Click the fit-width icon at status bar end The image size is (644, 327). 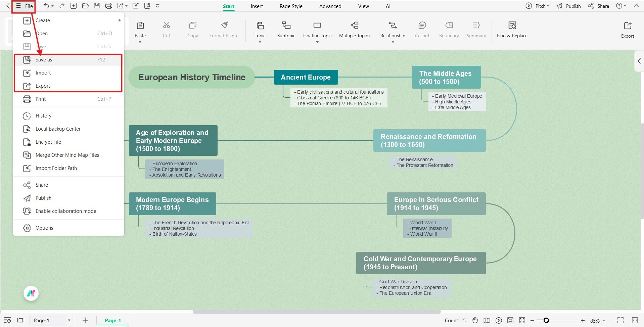point(635,320)
